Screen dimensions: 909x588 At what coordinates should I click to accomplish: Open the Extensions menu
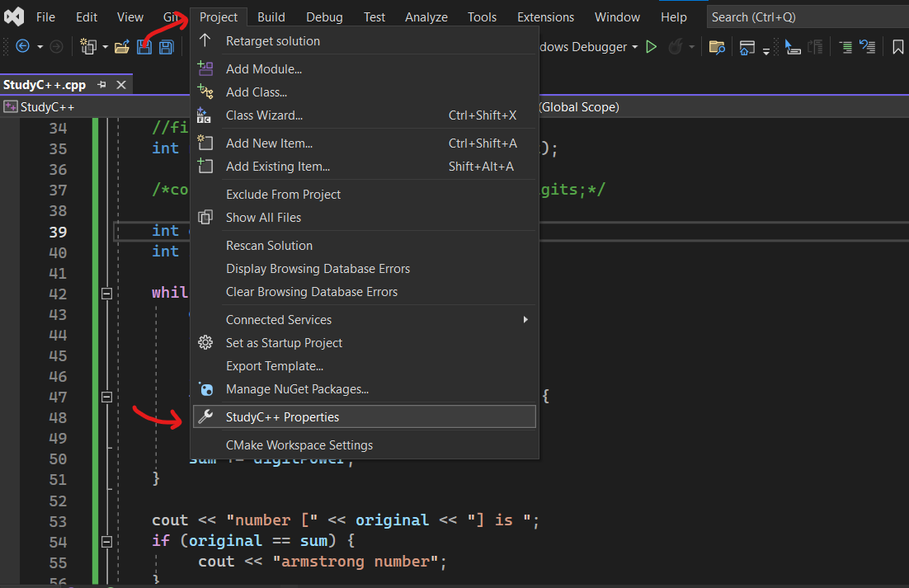click(x=545, y=17)
